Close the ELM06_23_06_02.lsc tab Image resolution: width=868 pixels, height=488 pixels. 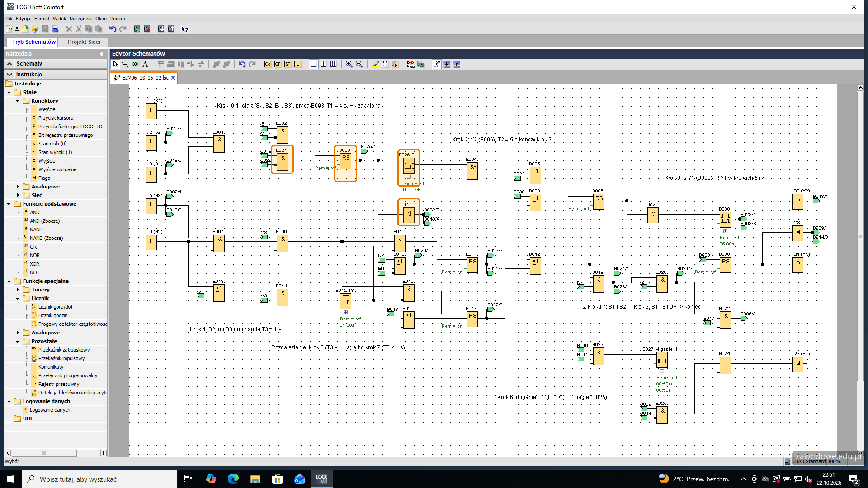(x=173, y=78)
